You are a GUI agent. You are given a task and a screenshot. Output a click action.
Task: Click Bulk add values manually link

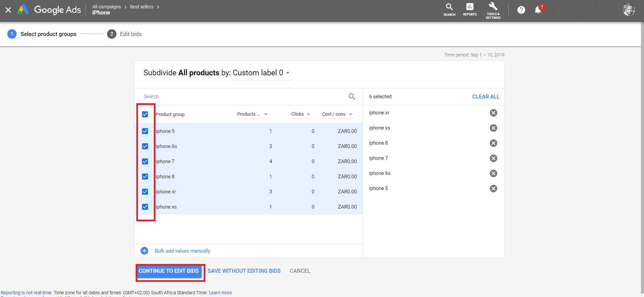coord(182,251)
